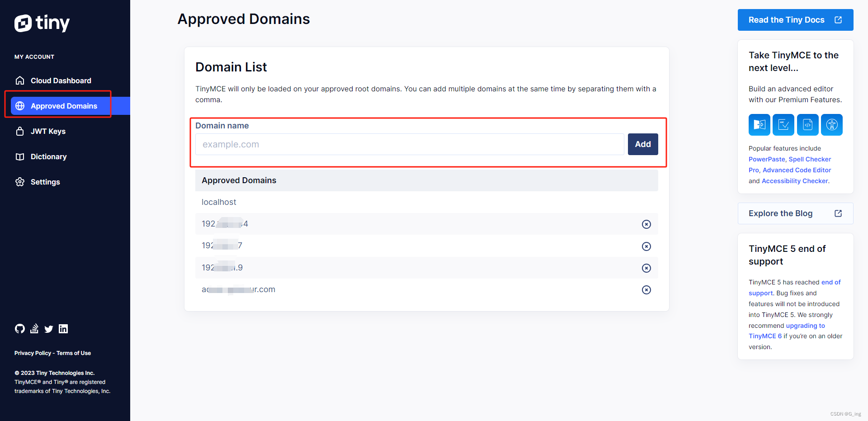Remove the domain ending in r.com

coord(646,290)
